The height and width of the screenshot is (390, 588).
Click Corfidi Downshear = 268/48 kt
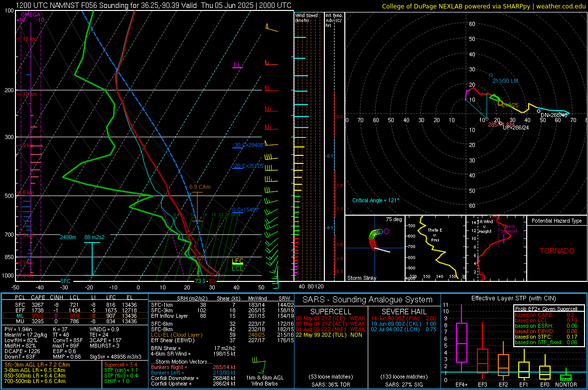[193, 379]
